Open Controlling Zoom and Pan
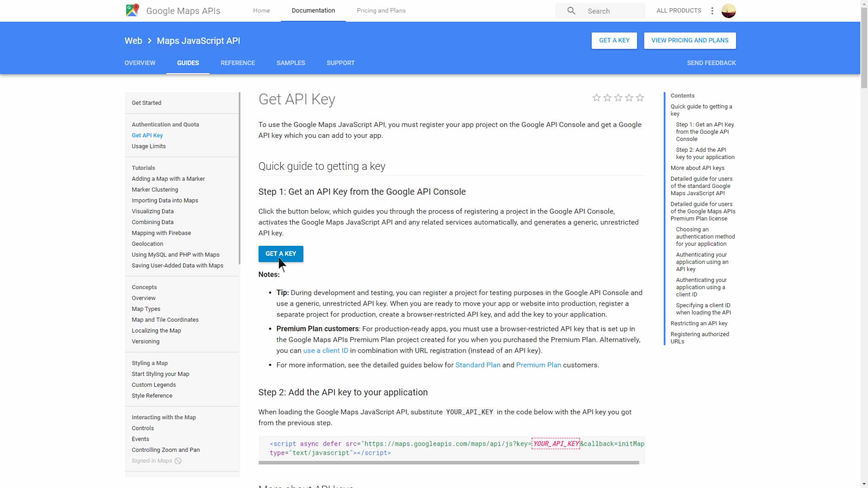 pyautogui.click(x=165, y=450)
